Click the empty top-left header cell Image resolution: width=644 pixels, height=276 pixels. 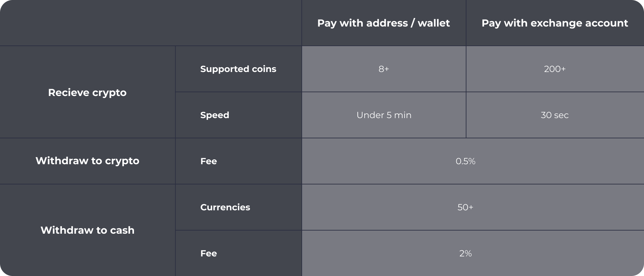coord(150,23)
